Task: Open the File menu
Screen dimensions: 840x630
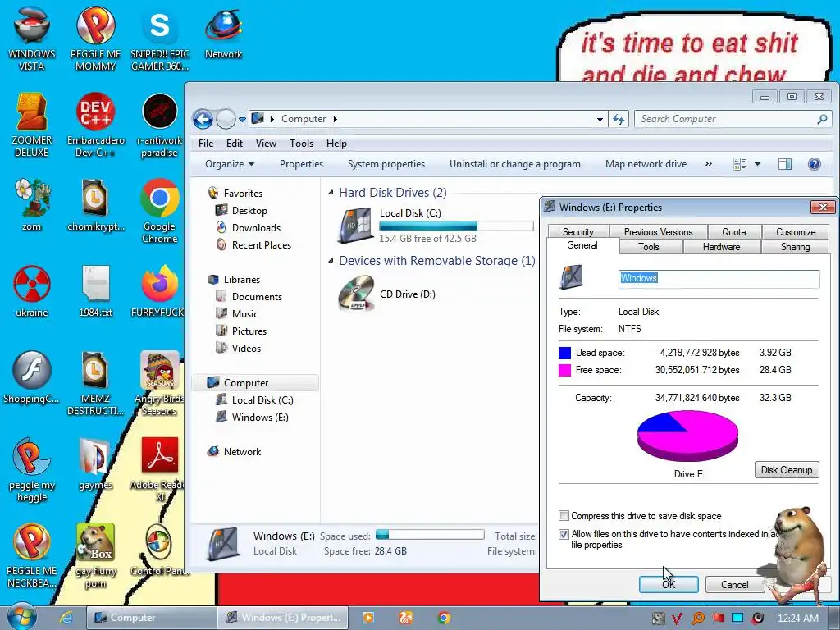Action: coord(206,144)
